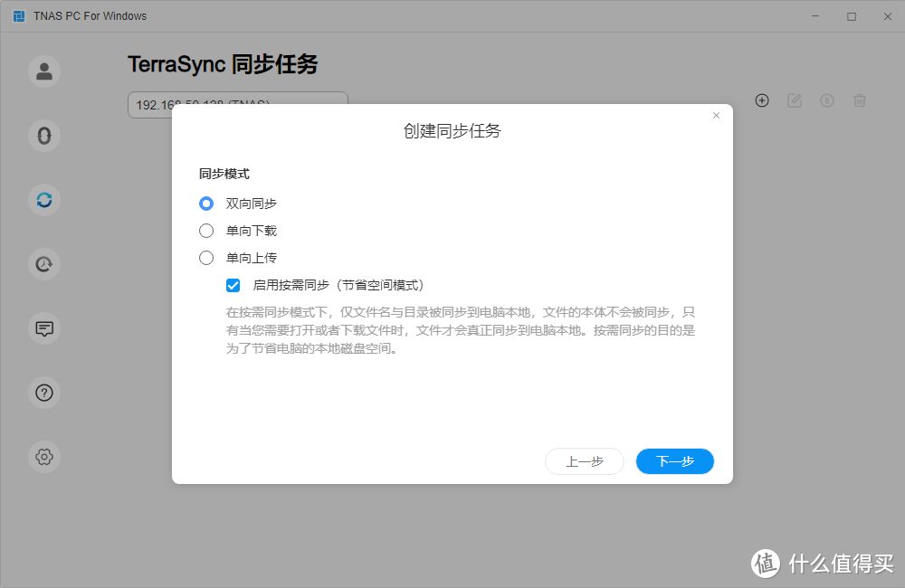Viewport: 905px width, 588px height.
Task: Select the 双向同步 radio option
Action: coord(206,204)
